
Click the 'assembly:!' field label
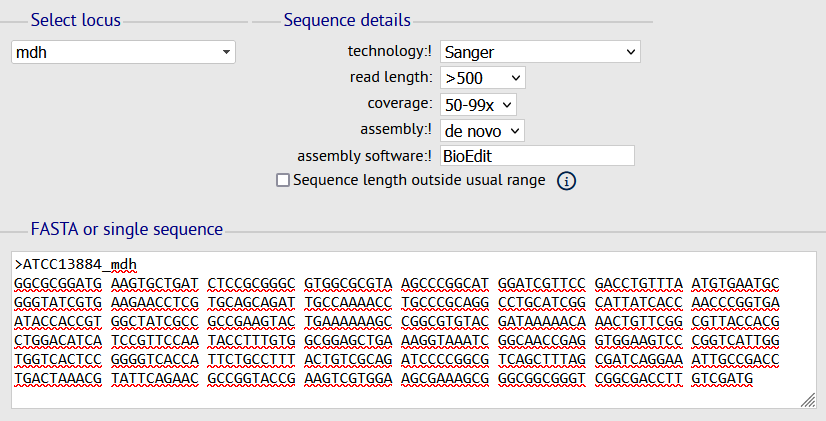pyautogui.click(x=395, y=129)
